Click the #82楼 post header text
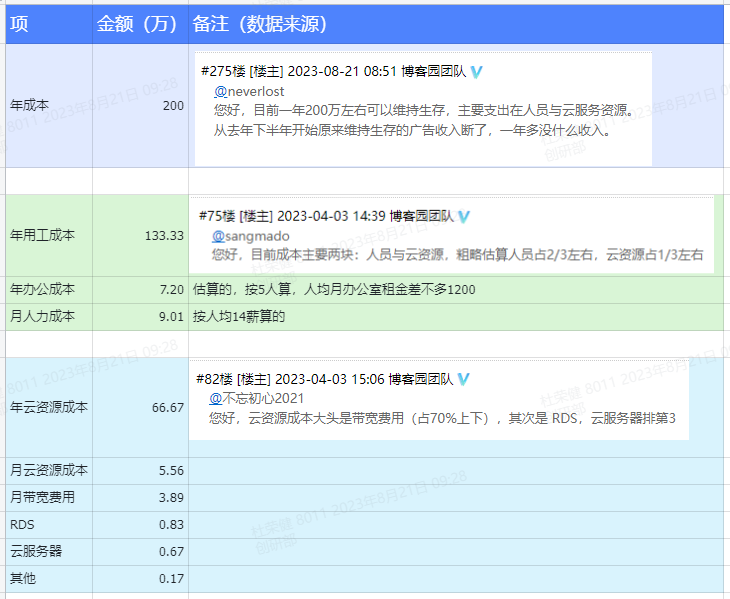 coord(325,379)
